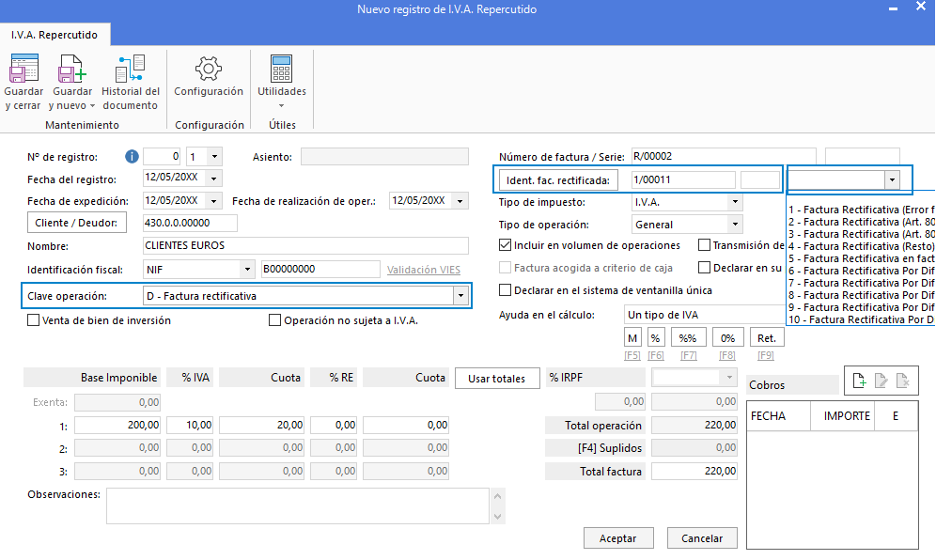Click the fiscal ID field B00000000
The image size is (936, 560).
click(320, 270)
